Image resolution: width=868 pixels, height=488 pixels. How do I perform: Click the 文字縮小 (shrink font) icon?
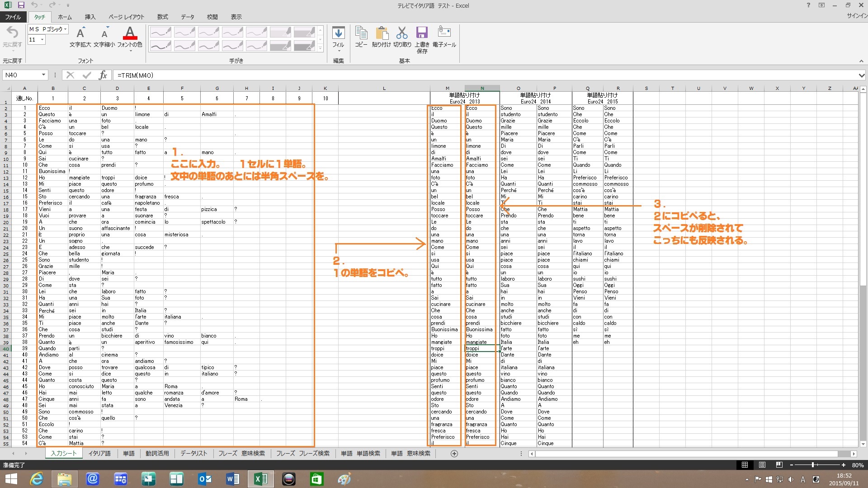[104, 34]
